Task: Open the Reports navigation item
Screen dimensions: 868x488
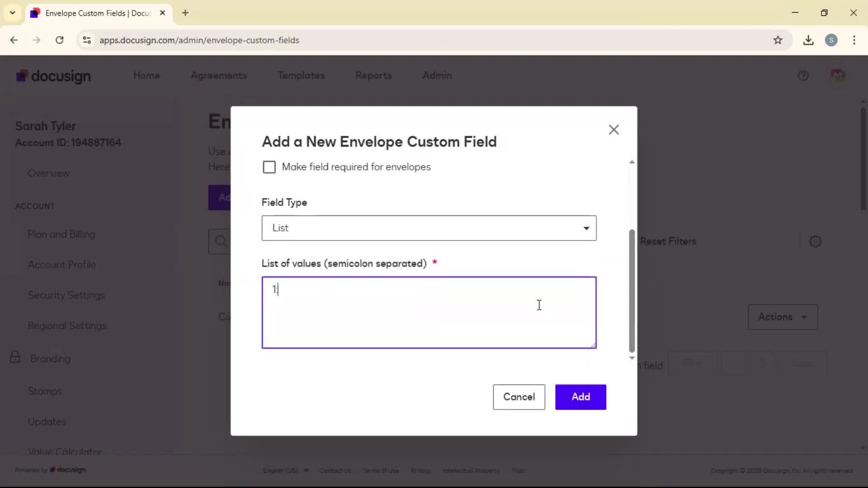Action: [x=373, y=75]
